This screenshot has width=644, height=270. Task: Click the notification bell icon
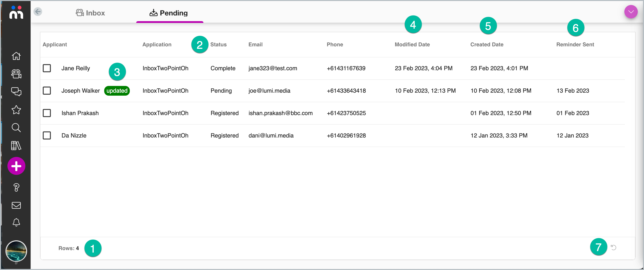pos(16,222)
